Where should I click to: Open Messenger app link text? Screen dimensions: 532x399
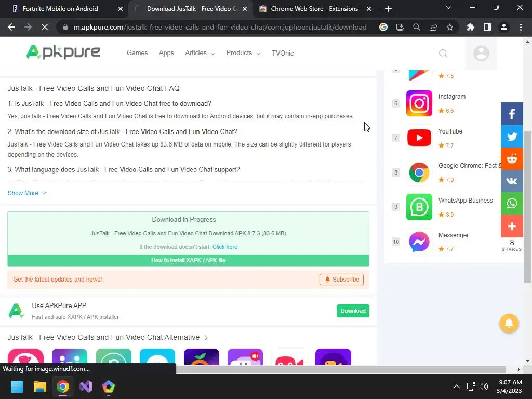453,235
